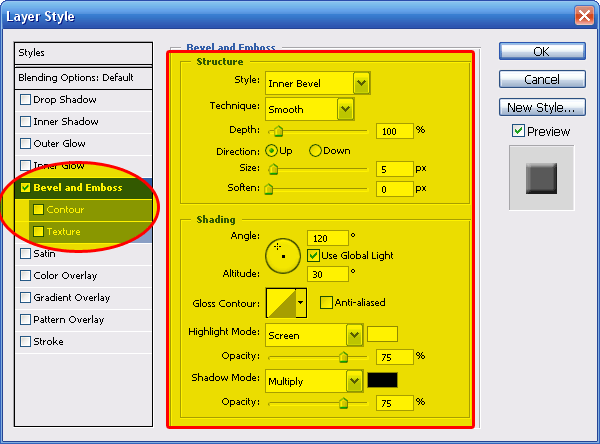
Task: Select the Down direction radio button
Action: pyautogui.click(x=315, y=150)
